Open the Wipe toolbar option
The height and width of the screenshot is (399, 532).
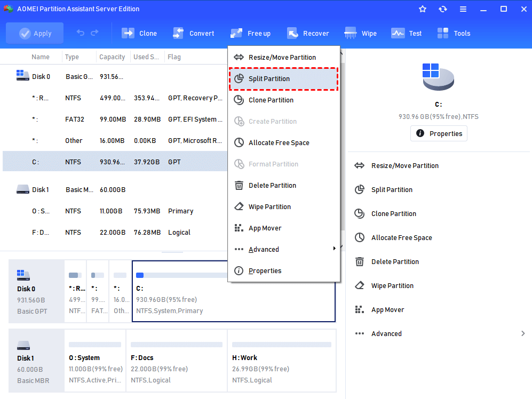coord(360,33)
